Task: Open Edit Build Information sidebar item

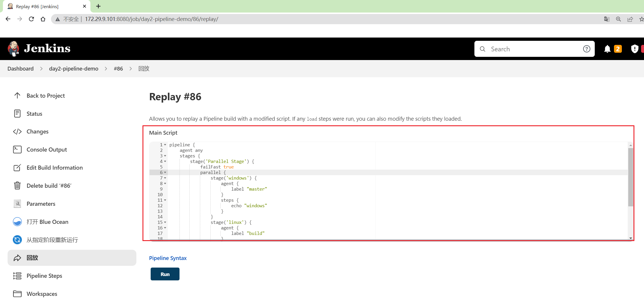Action: 72,168
